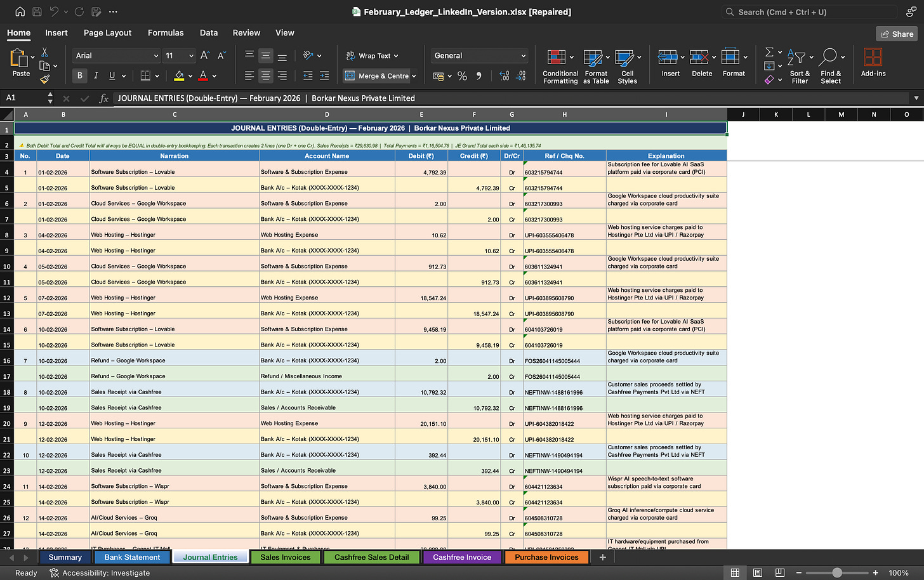
Task: Expand the Arial font name dropdown
Action: tap(156, 56)
